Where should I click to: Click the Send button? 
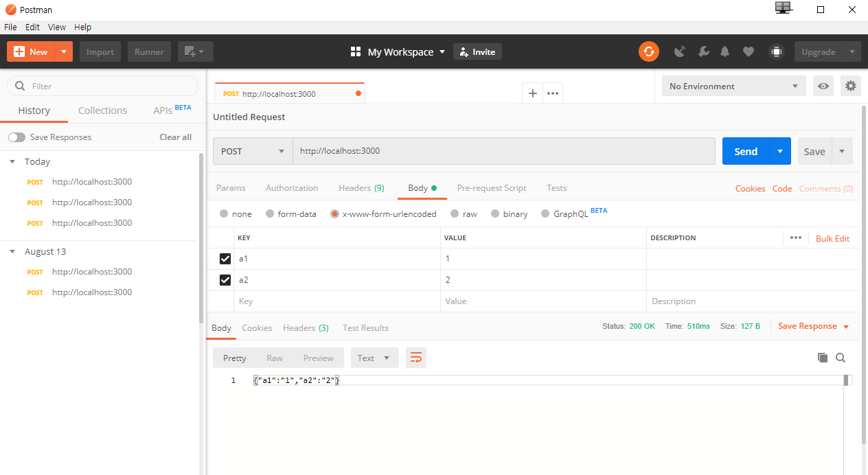(746, 151)
